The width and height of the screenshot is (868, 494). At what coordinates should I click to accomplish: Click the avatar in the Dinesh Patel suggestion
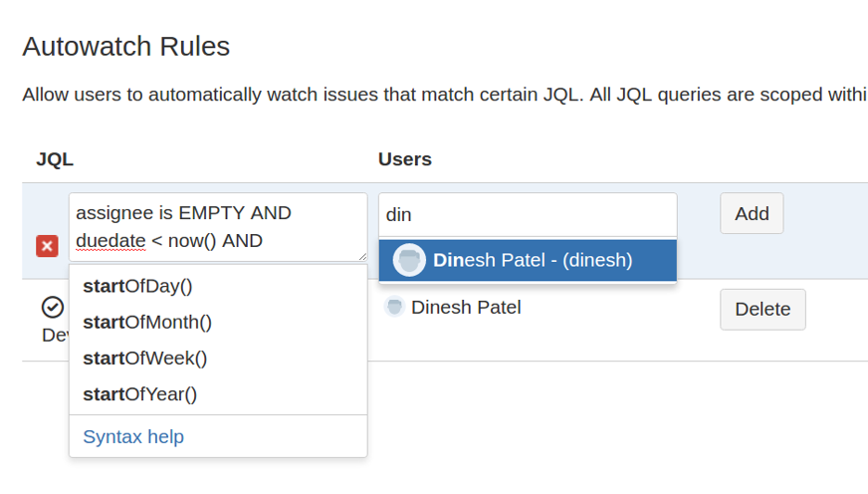[409, 261]
